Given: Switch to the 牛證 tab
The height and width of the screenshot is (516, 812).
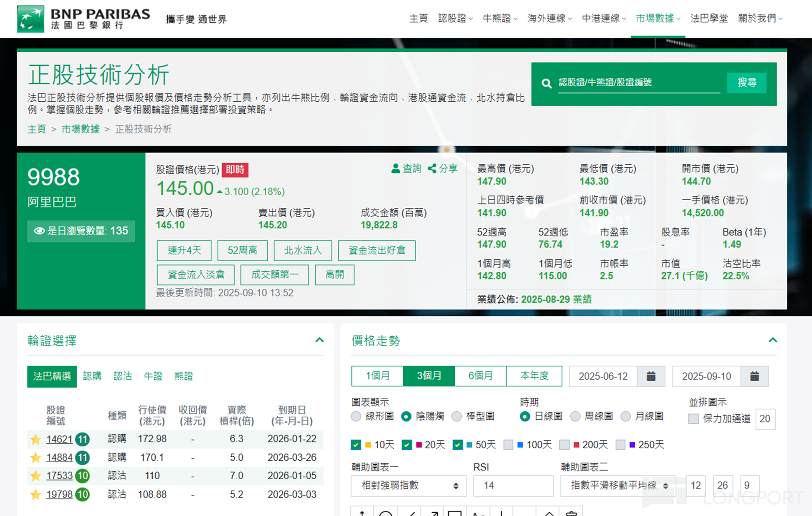Looking at the screenshot, I should pyautogui.click(x=153, y=376).
